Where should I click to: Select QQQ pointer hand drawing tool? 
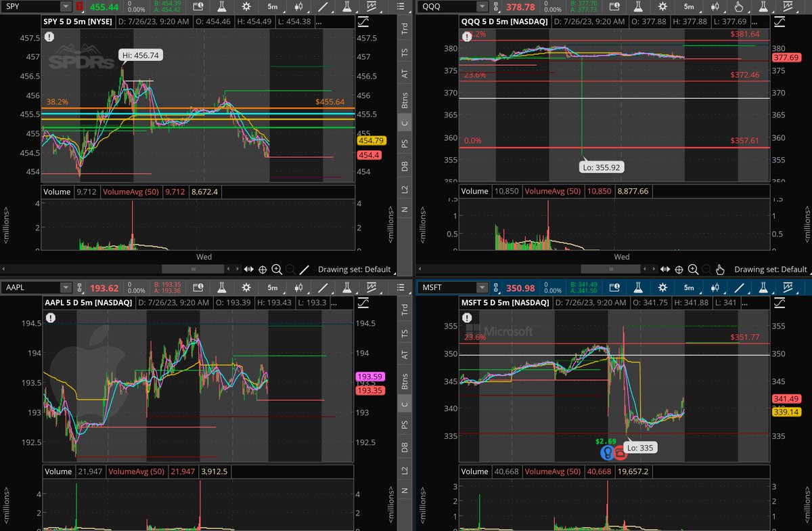[739, 6]
